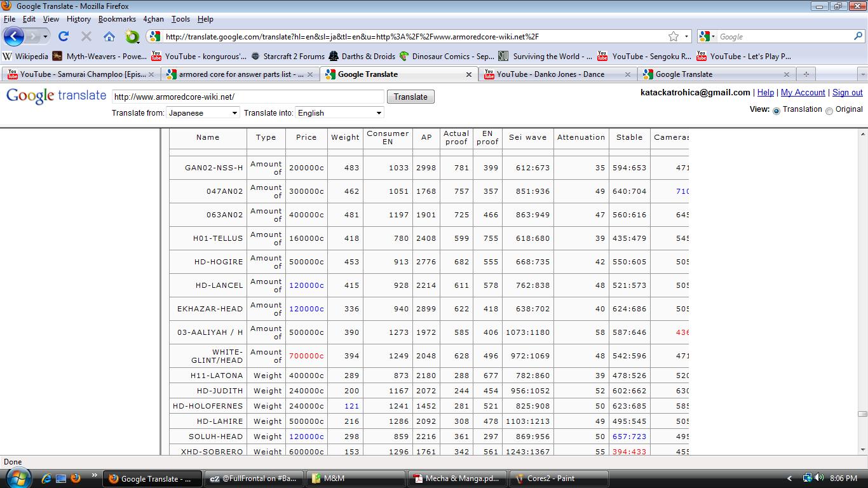
Task: Open the Tools menu
Action: (180, 19)
